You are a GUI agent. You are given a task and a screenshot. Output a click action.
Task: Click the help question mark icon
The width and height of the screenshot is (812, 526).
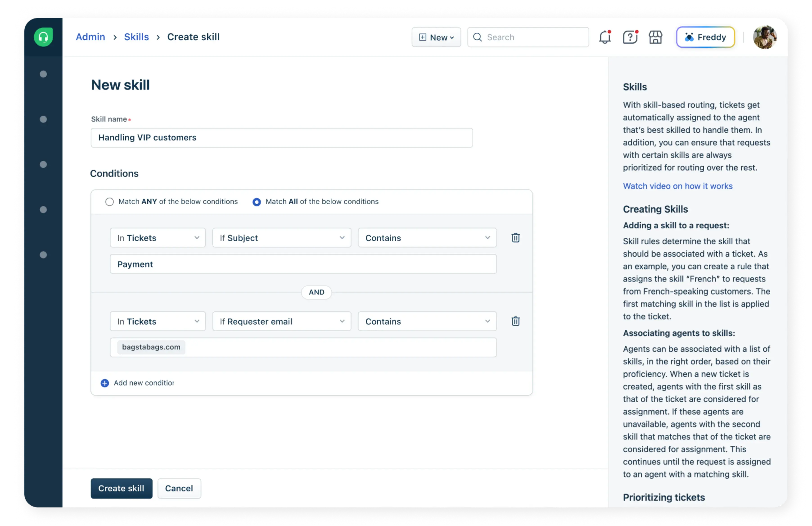click(630, 38)
